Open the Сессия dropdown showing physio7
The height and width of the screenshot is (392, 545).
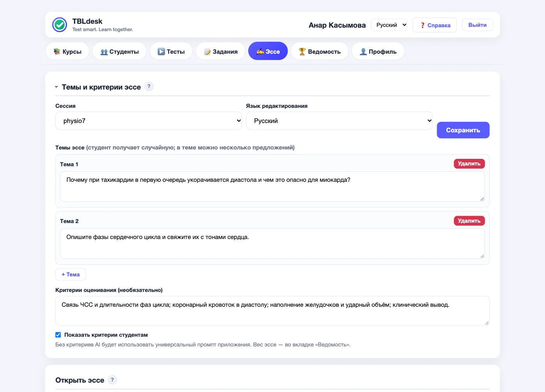148,121
